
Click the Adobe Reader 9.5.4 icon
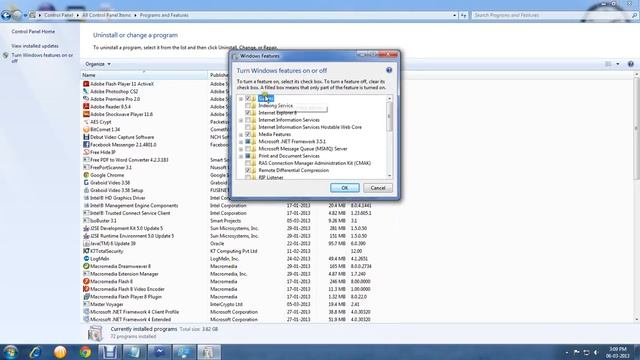[86, 107]
